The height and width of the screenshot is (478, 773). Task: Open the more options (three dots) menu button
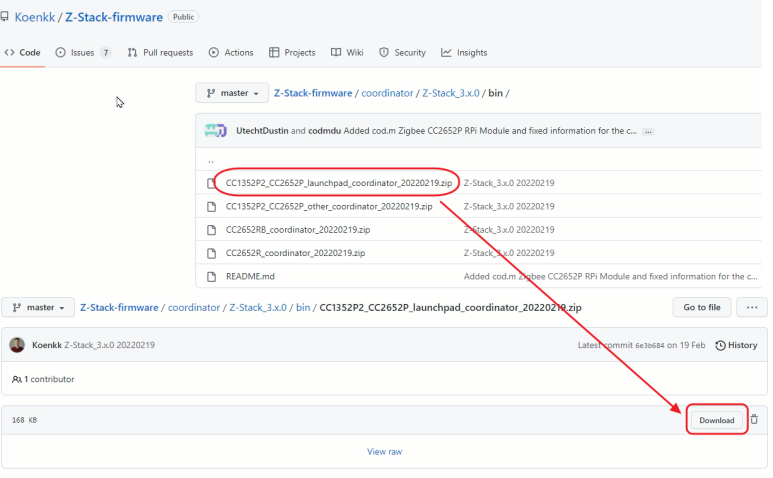[x=752, y=307]
